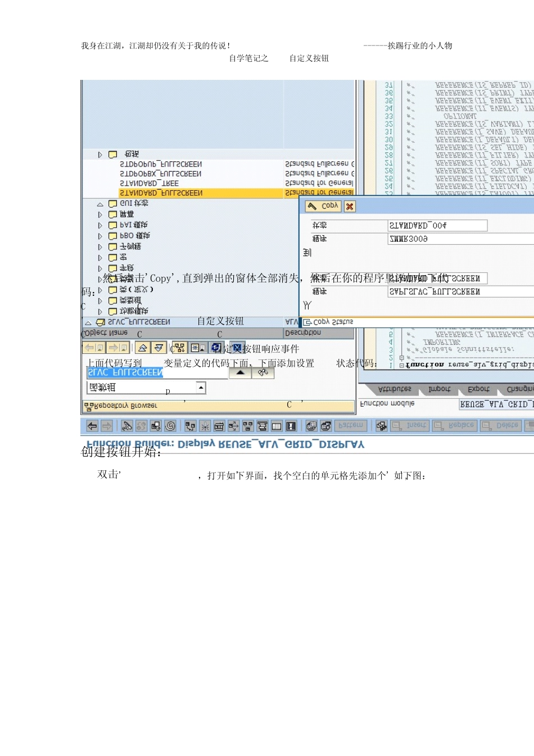
Task: Click the second window icon left of Pattern
Action: 325,426
